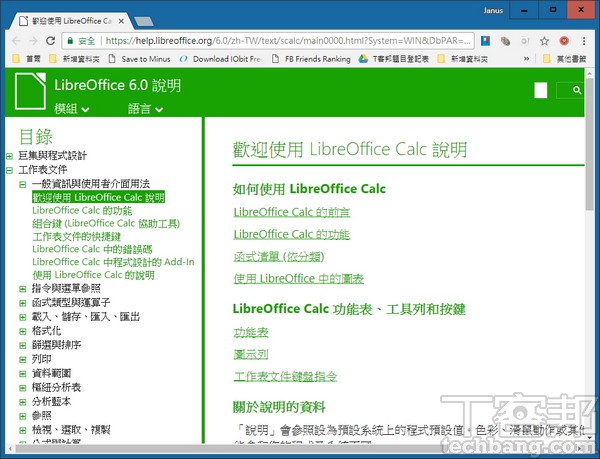Click the address bar URL field
600x459 pixels.
click(288, 41)
